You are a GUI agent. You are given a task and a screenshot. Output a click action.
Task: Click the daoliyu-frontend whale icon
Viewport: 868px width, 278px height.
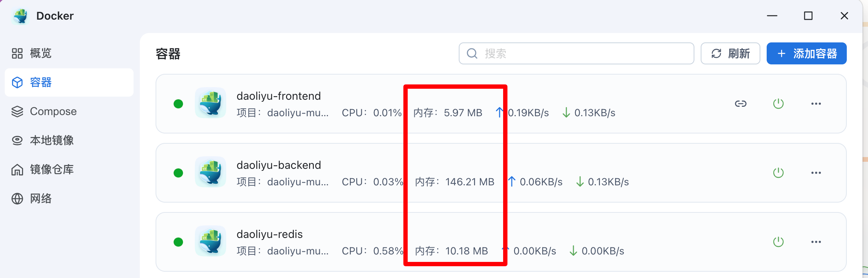pyautogui.click(x=211, y=103)
